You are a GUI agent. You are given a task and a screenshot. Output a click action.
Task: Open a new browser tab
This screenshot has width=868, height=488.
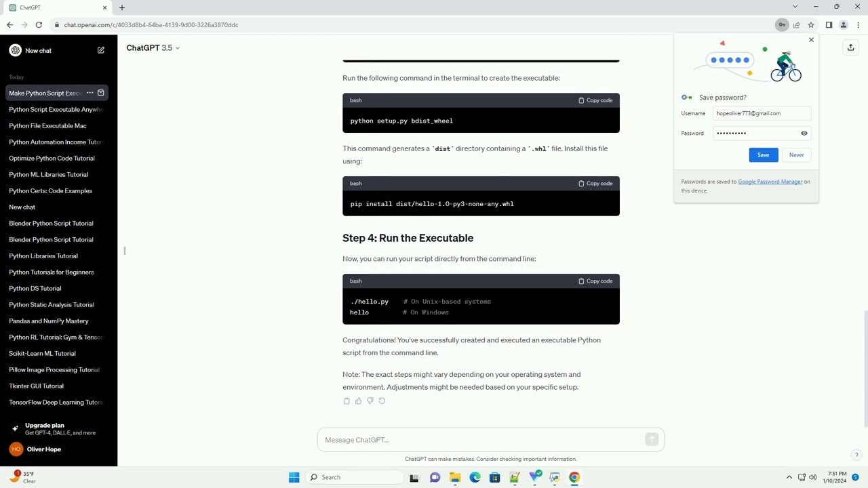tap(122, 7)
